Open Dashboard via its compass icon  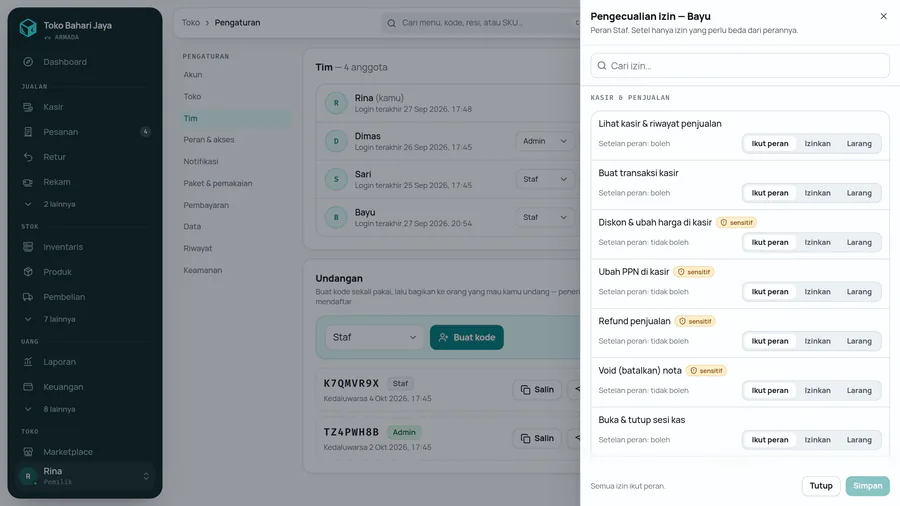click(x=28, y=62)
